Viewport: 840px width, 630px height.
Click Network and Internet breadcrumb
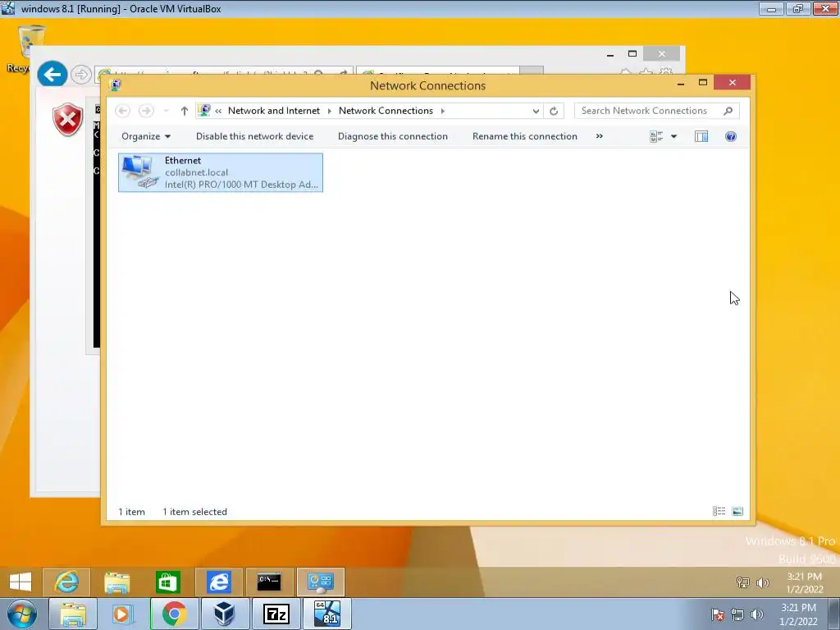pos(274,111)
